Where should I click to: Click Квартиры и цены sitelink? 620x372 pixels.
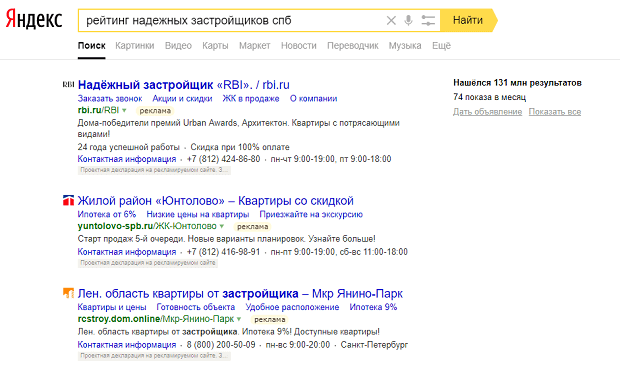click(112, 307)
